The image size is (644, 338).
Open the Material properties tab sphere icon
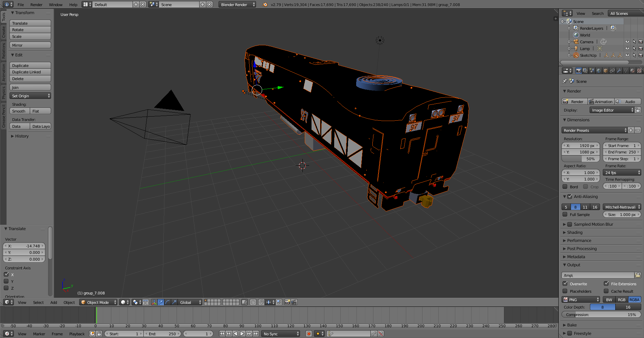(632, 71)
